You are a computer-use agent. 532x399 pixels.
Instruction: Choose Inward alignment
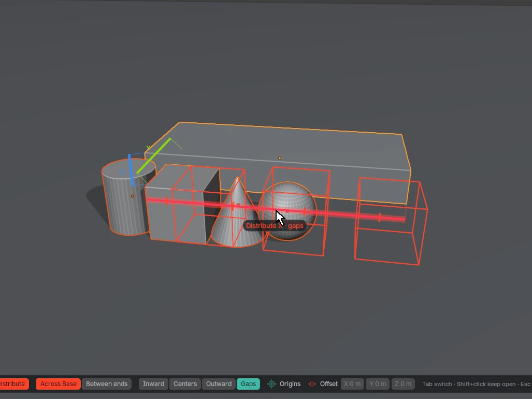153,384
